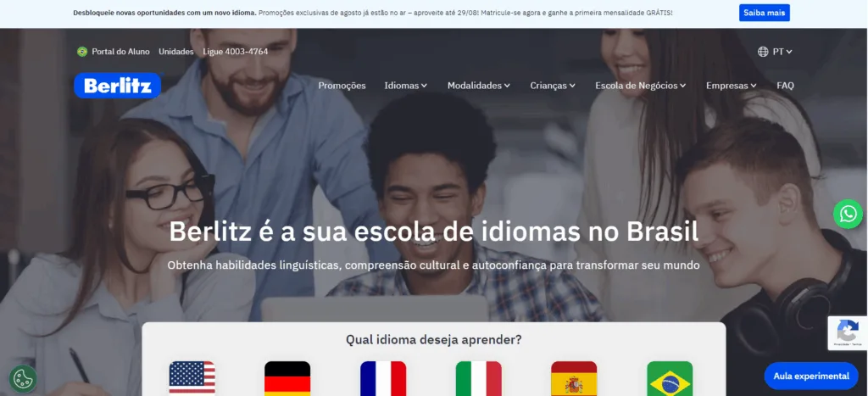Click the Berlitz logo
The height and width of the screenshot is (396, 868).
pyautogui.click(x=117, y=86)
